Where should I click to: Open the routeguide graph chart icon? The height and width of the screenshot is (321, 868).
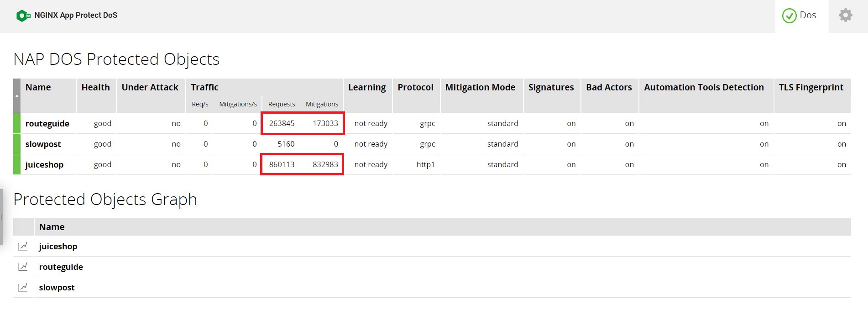point(23,267)
